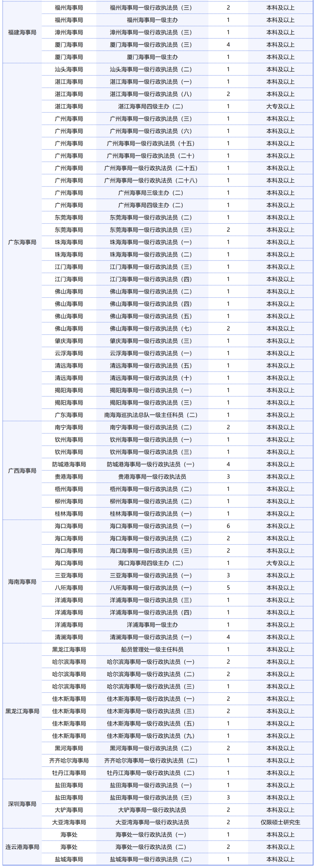Click 广州海事局一级行政执法员（二十八） cell
The image size is (316, 868).
coord(152,180)
